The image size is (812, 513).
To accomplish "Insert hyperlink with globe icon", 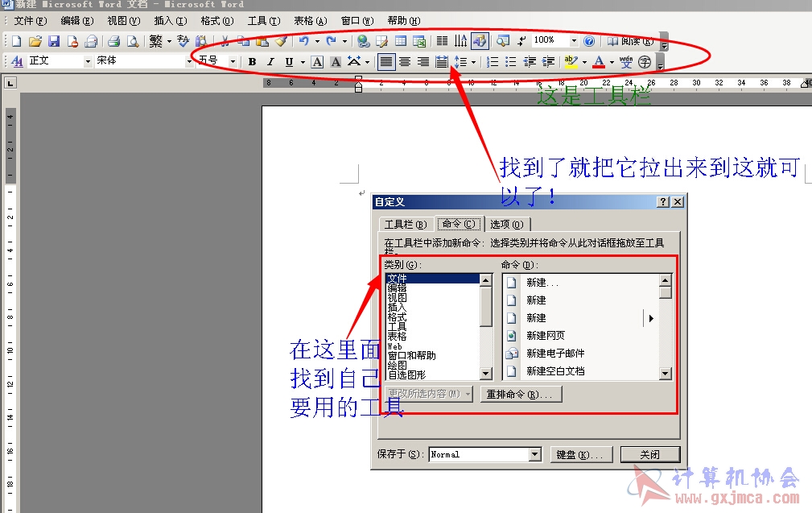I will point(364,41).
